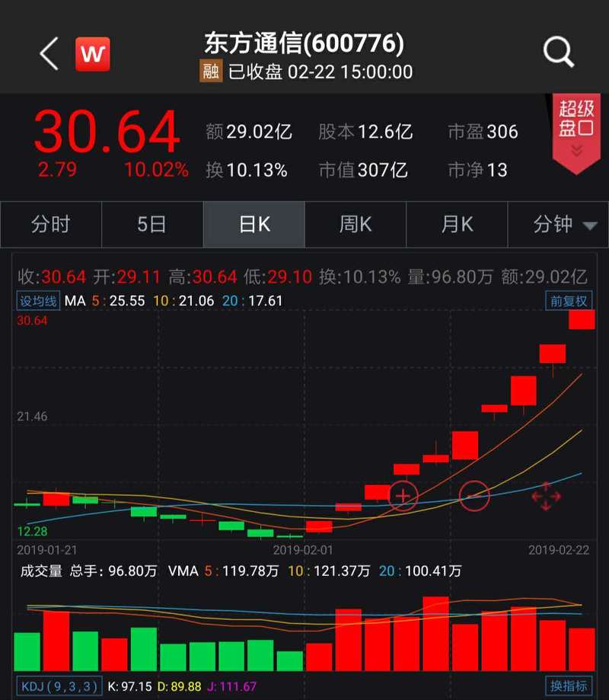
Task: Tap the search magnifier icon
Action: point(559,53)
